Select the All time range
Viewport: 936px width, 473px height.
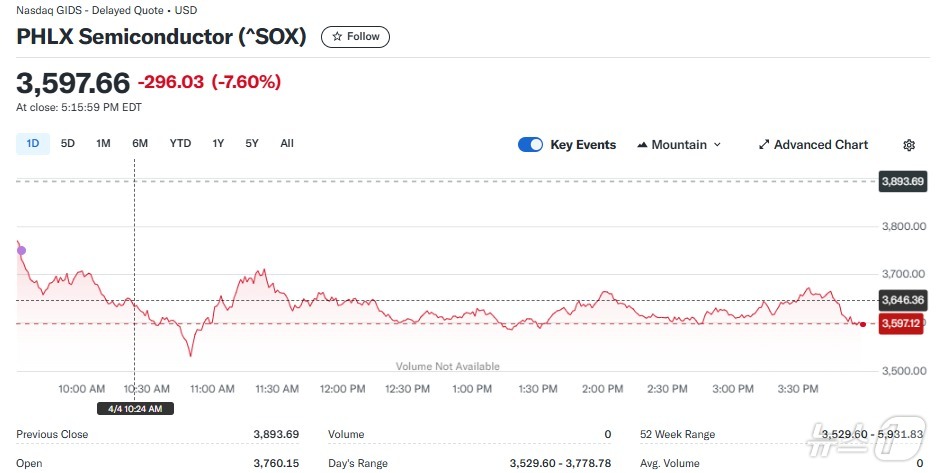[287, 144]
